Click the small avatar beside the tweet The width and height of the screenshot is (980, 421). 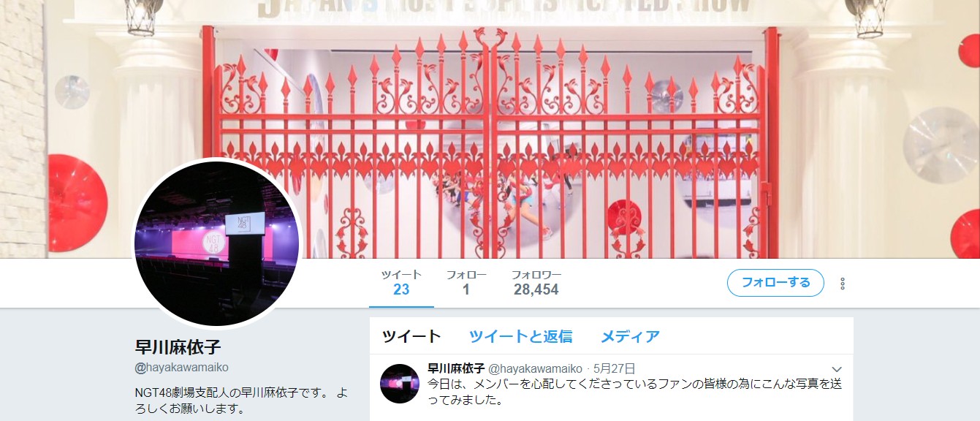[400, 383]
